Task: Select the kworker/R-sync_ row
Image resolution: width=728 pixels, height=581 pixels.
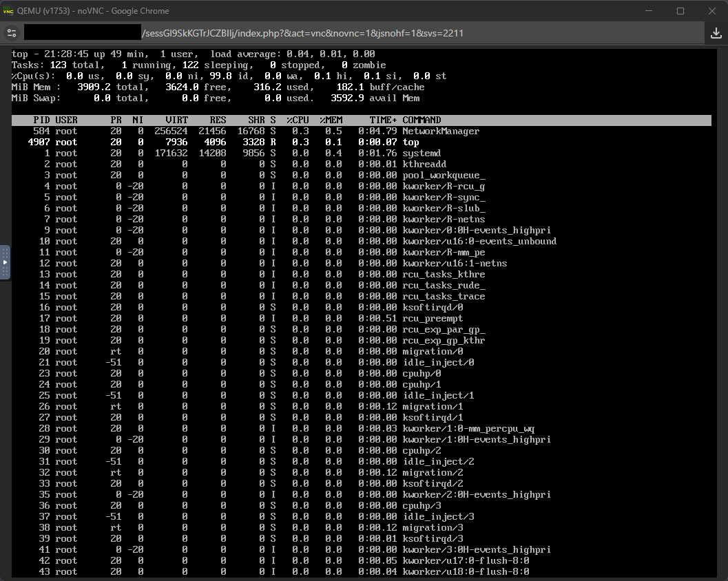Action: 361,198
